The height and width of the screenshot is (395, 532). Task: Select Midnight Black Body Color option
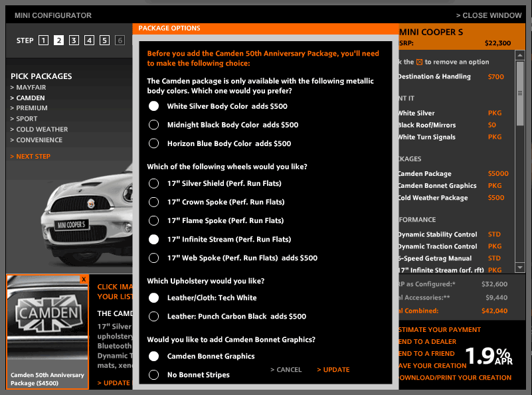[153, 125]
